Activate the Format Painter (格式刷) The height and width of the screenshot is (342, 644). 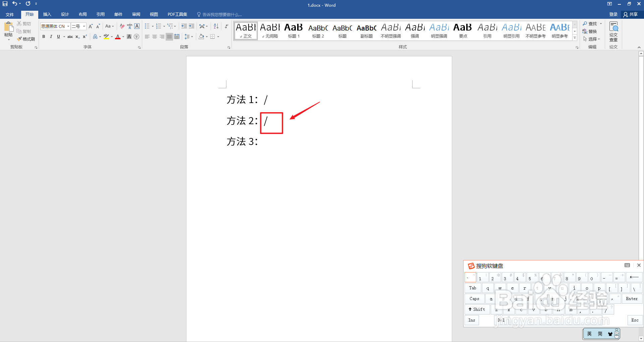(x=26, y=39)
